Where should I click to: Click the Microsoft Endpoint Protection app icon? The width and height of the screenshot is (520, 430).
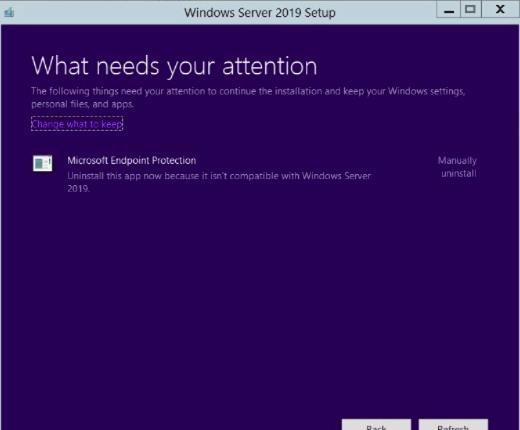43,163
